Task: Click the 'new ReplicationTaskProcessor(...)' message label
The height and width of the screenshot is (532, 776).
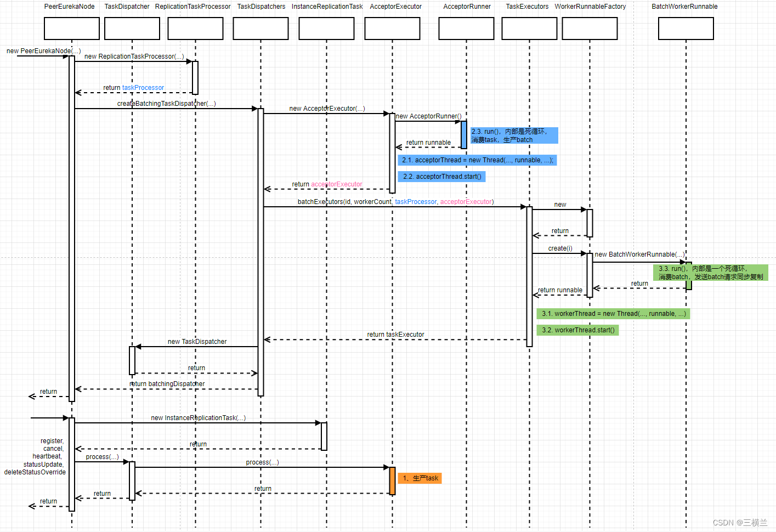Action: pyautogui.click(x=134, y=56)
